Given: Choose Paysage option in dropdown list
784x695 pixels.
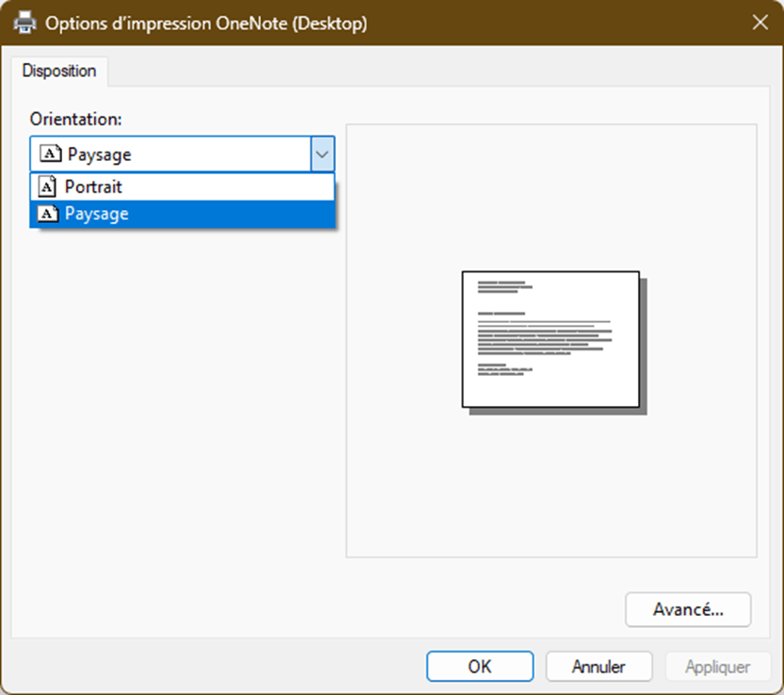Looking at the screenshot, I should tap(182, 214).
